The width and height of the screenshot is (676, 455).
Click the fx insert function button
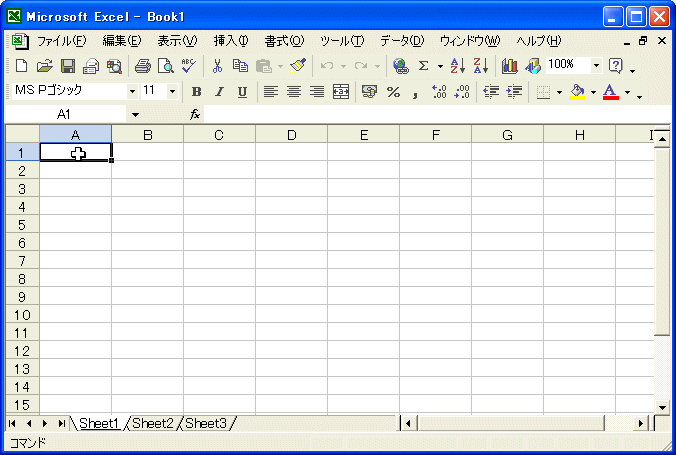tap(195, 114)
